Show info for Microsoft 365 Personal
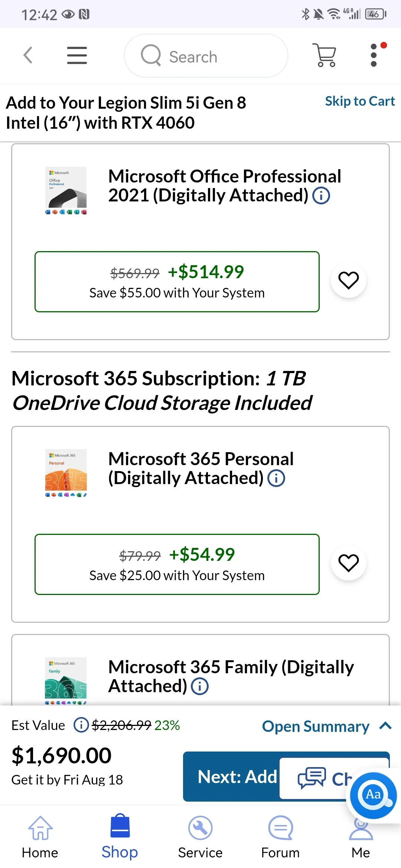 (276, 479)
